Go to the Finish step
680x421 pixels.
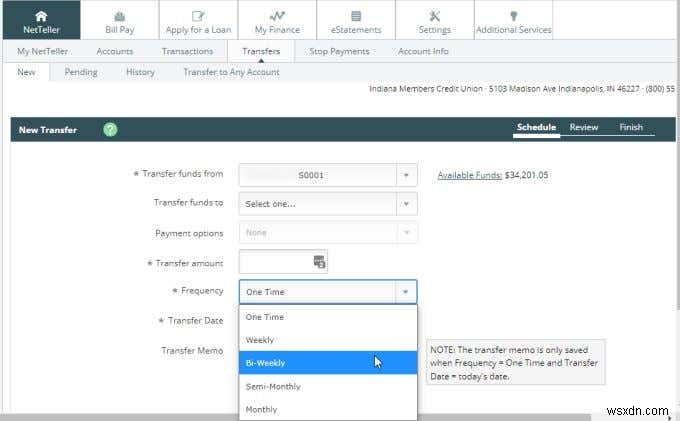click(x=631, y=127)
